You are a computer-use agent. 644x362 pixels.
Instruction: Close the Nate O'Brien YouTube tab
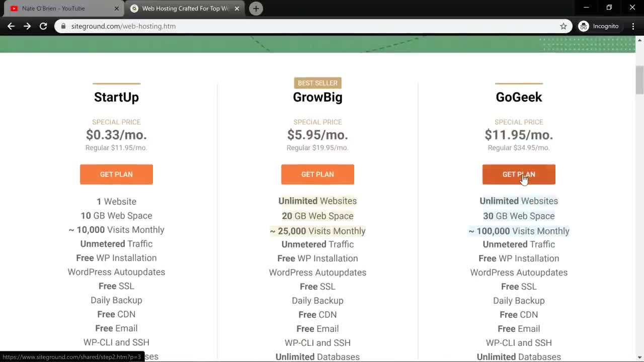click(x=117, y=9)
